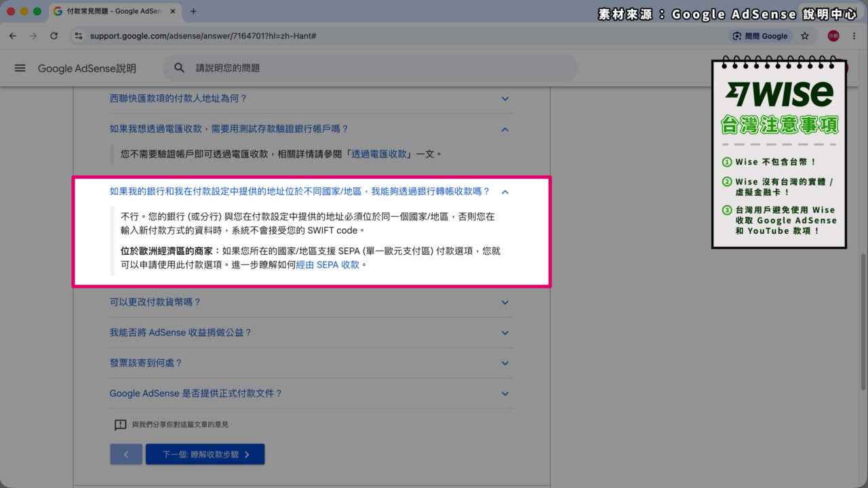Expand Google AdSense 是否提供正式付款文件 chevron
868x488 pixels.
(x=505, y=394)
